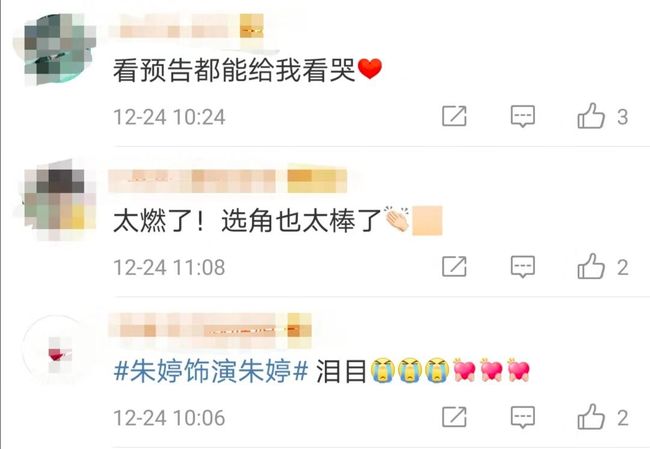Viewport: 650px width, 449px height.
Task: Share the comment posted at 12-24 10:06
Action: pos(454,417)
